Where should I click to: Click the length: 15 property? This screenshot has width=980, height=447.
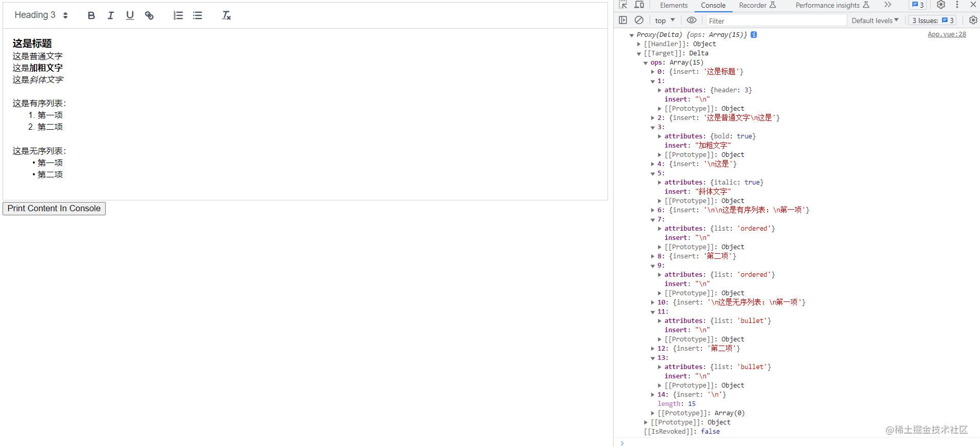coord(676,404)
